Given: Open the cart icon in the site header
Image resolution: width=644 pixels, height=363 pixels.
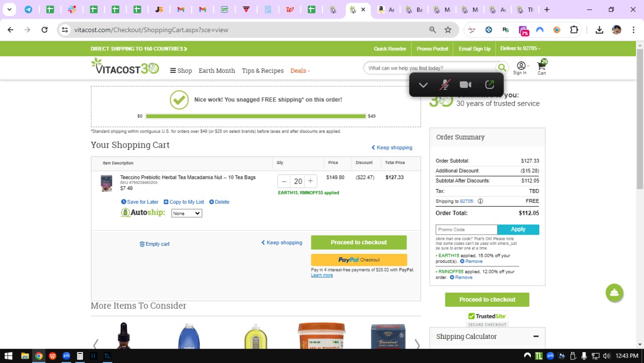Looking at the screenshot, I should coord(542,67).
